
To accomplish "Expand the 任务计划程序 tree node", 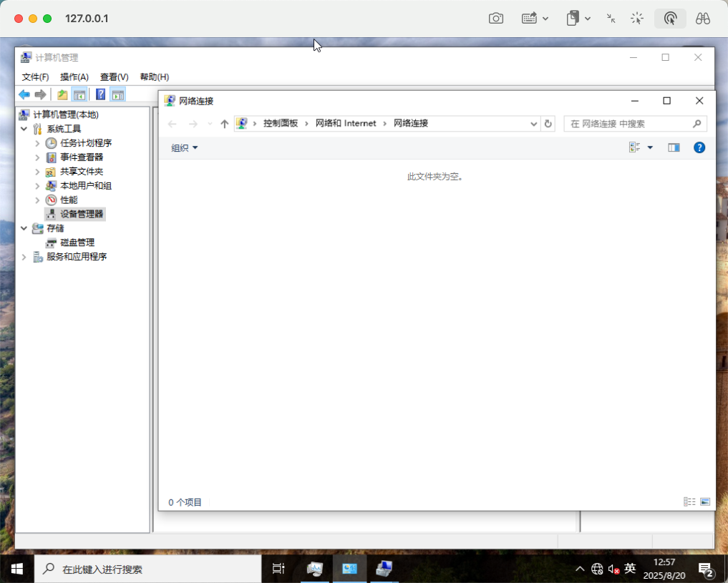I will [x=37, y=143].
